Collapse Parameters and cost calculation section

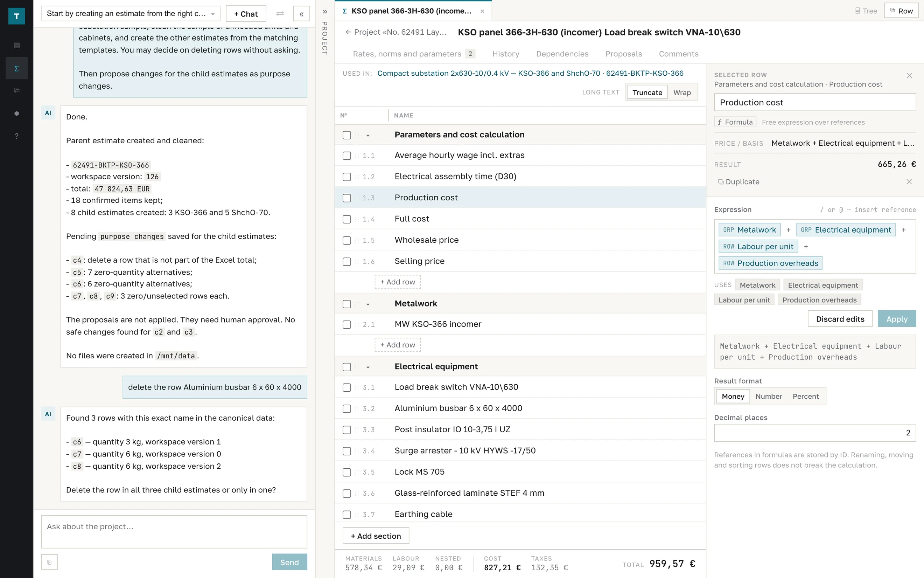pos(368,135)
